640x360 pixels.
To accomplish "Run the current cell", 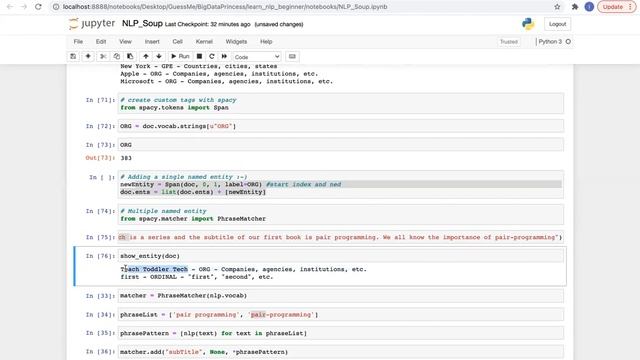I will 180,56.
